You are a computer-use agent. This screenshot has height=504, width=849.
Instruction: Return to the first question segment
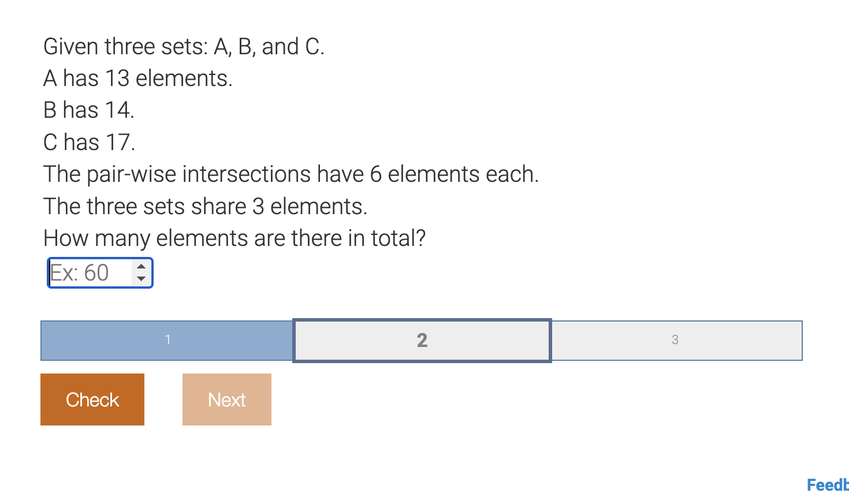tap(167, 340)
